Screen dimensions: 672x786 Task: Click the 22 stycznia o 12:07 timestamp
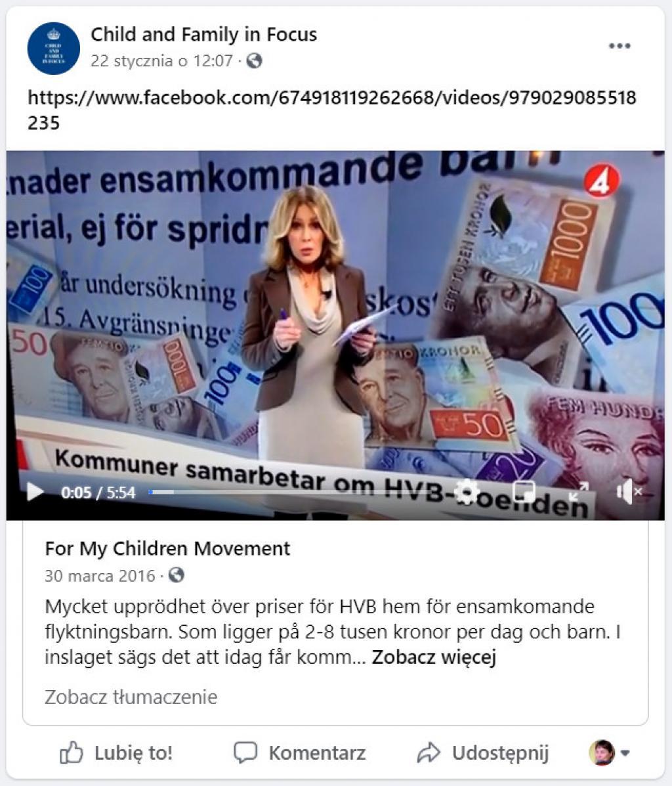162,60
